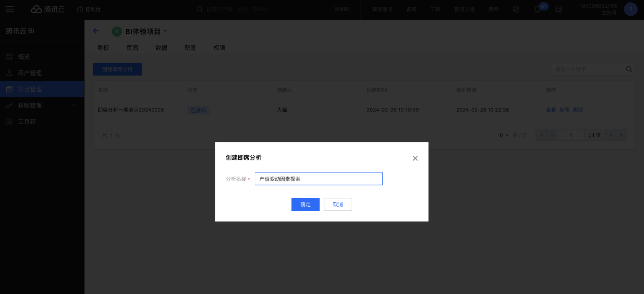Viewport: 644px width, 294px height.
Task: Go to the previous page
Action: (x=551, y=135)
